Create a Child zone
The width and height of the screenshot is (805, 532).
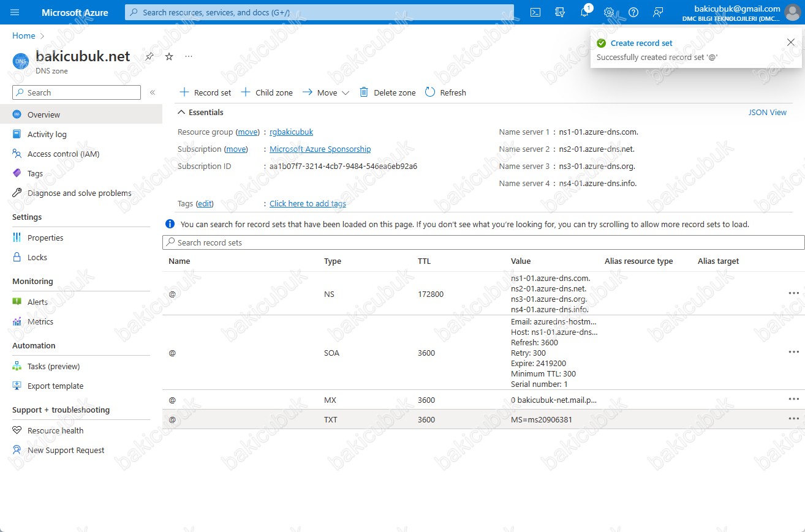coord(266,92)
